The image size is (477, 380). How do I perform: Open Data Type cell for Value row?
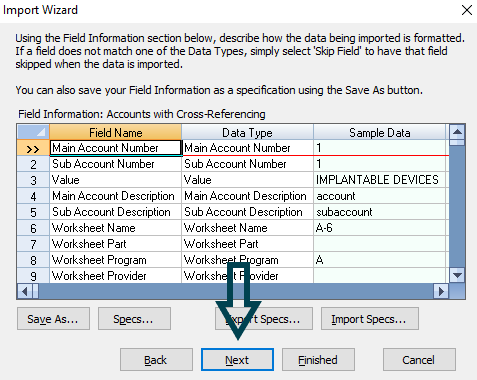247,180
